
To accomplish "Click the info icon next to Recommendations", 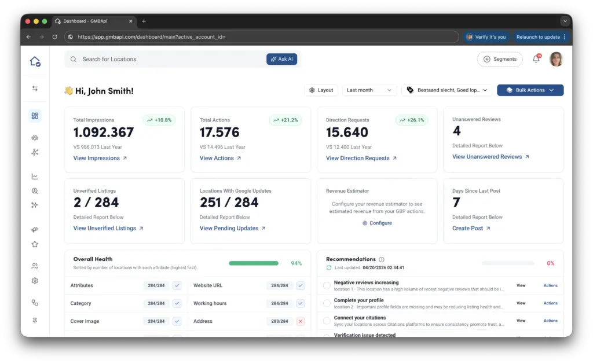I will [381, 260].
